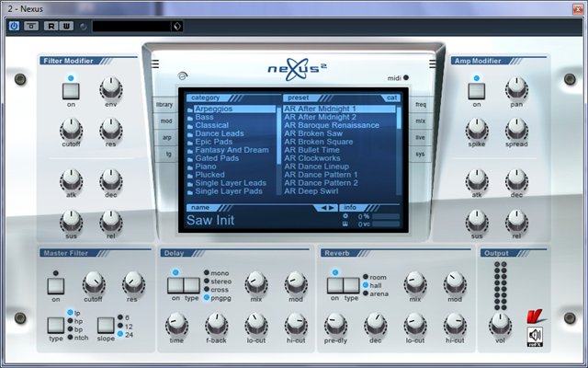
Task: Open the library tab
Action: (x=164, y=104)
